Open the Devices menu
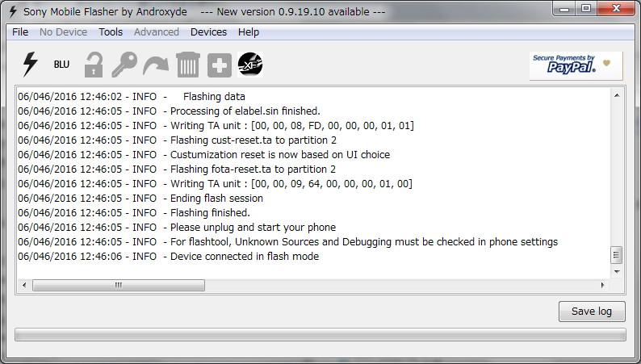641x364 pixels. point(208,31)
